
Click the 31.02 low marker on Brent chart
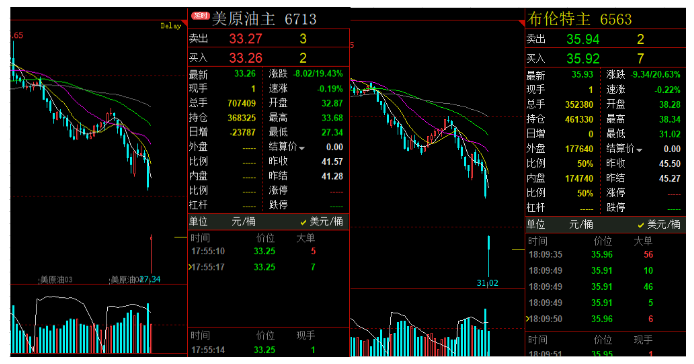(487, 283)
